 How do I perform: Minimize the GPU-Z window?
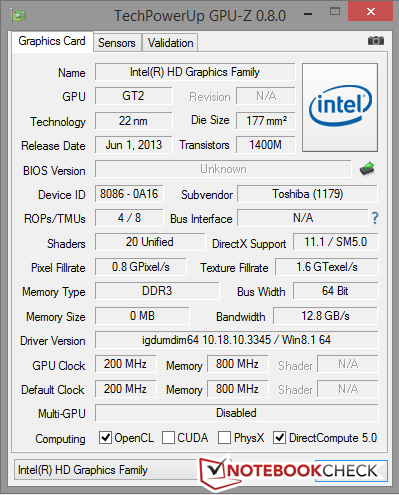(308, 13)
